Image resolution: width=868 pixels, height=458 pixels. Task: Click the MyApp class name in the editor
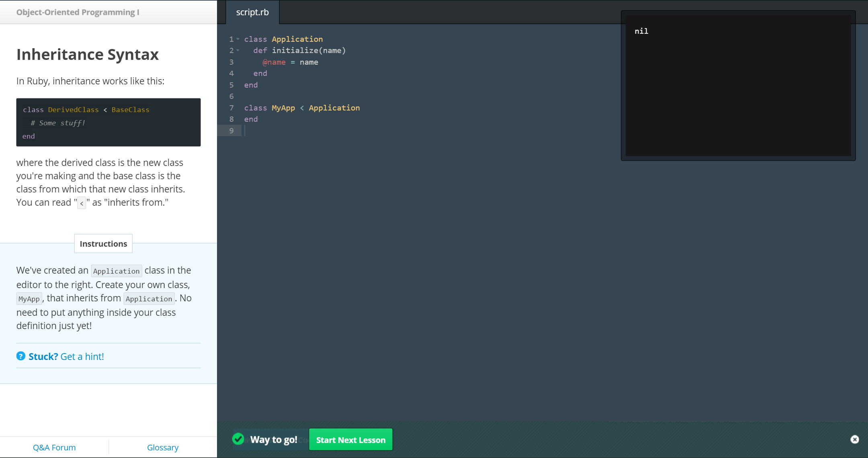pos(283,108)
